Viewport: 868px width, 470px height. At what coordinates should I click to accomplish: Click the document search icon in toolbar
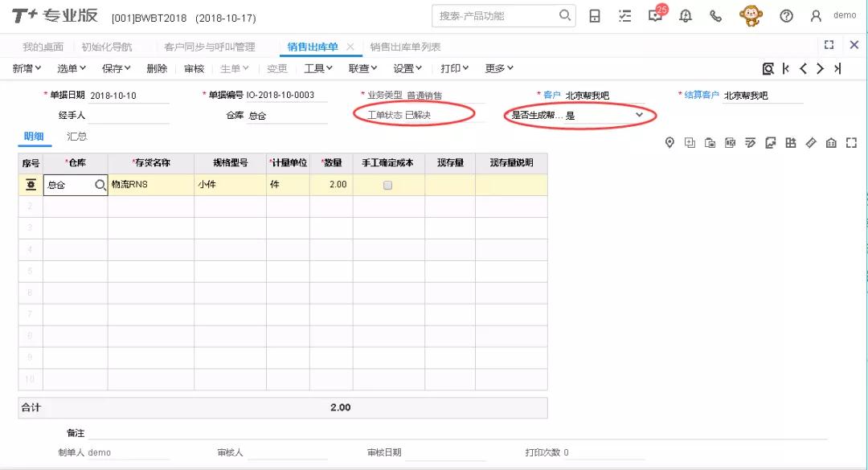[768, 68]
